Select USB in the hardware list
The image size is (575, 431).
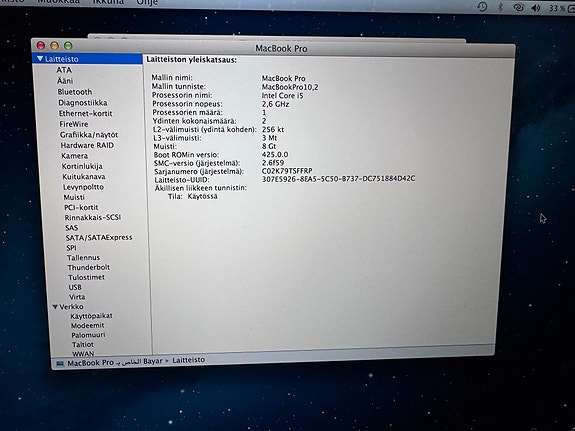[x=75, y=287]
